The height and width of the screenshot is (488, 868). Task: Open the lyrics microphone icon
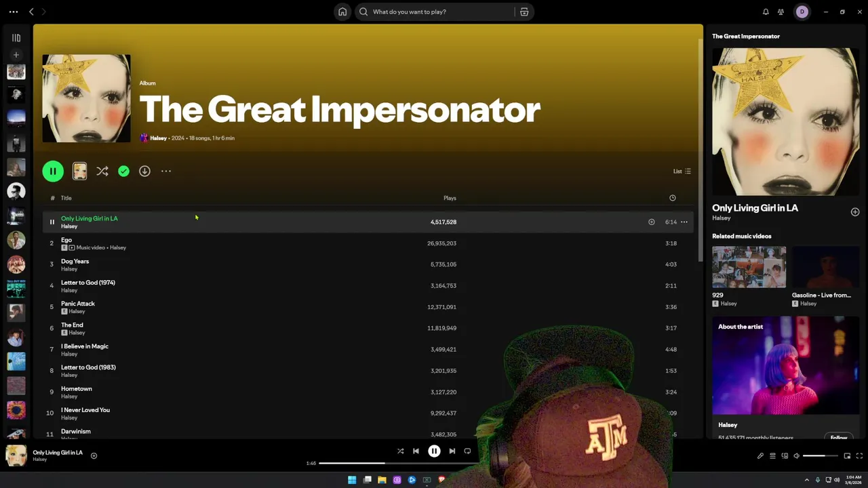tap(760, 455)
